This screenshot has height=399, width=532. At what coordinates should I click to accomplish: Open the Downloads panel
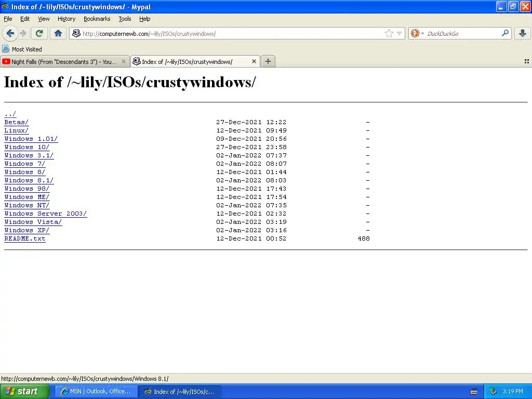coord(523,33)
